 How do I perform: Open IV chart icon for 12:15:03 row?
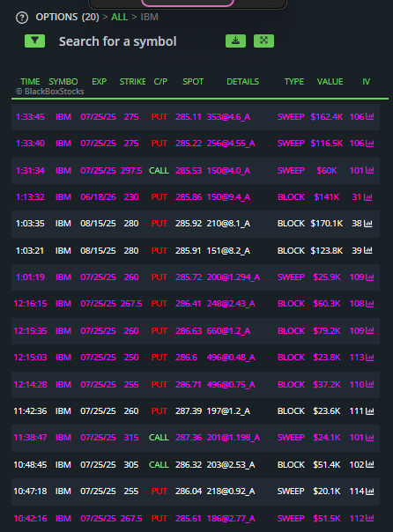(x=370, y=357)
